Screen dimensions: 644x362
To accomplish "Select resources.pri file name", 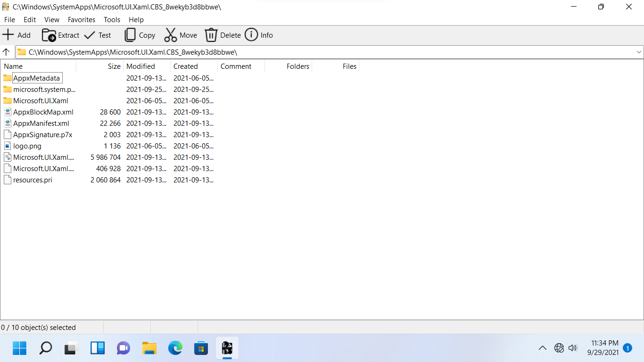I will (33, 180).
